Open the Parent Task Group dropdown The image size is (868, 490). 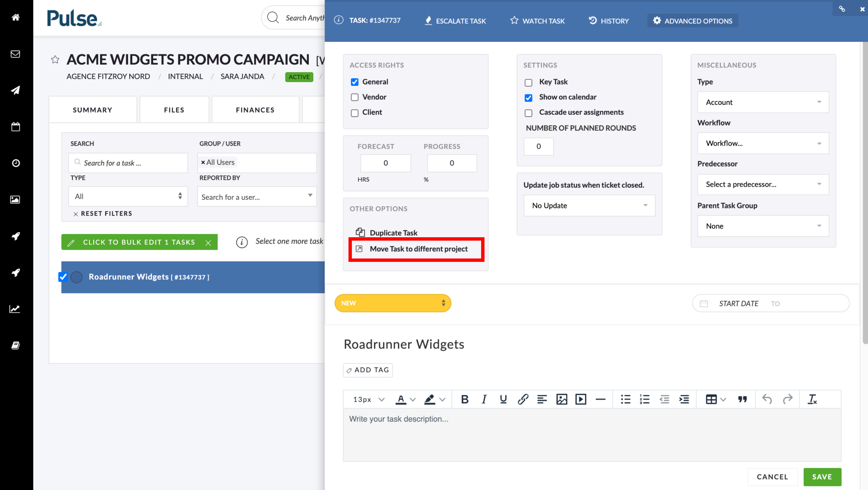(x=763, y=226)
